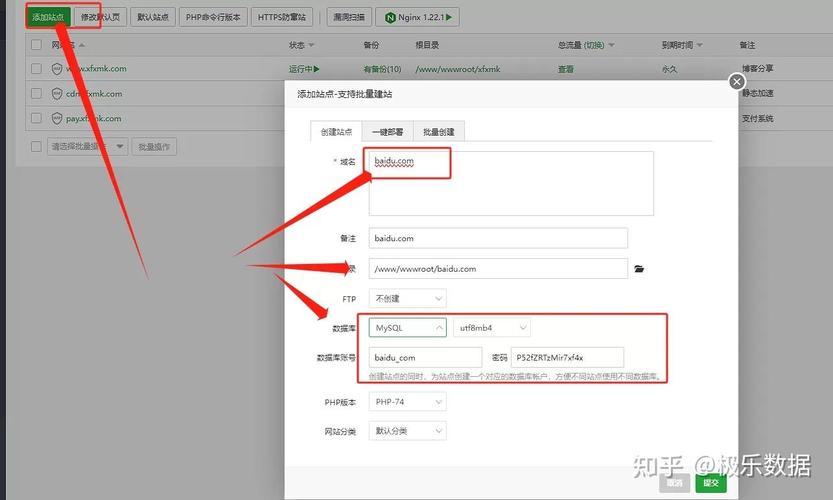The height and width of the screenshot is (500, 833).
Task: Click 运行中 status of www.xfxmk.com
Action: pos(304,69)
